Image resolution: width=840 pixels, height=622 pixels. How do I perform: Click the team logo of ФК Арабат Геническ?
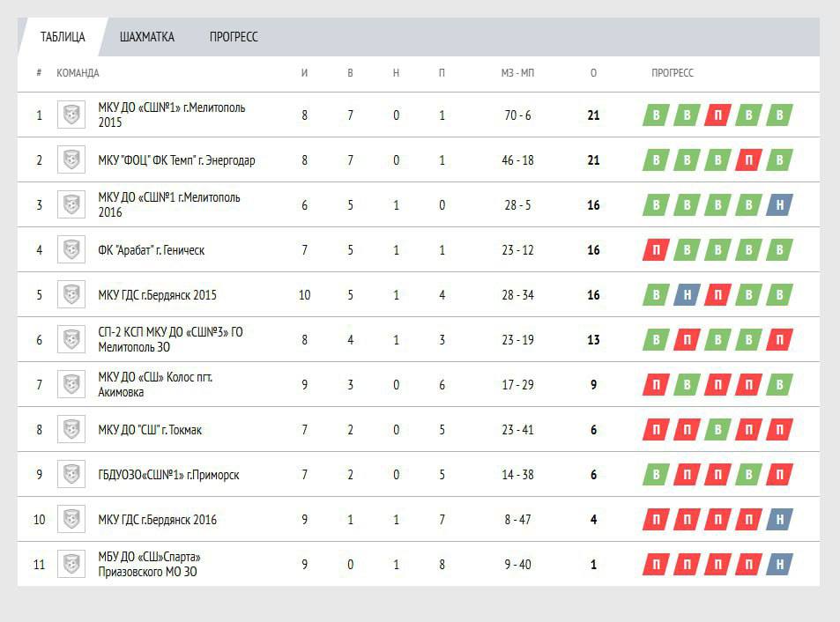click(x=71, y=250)
